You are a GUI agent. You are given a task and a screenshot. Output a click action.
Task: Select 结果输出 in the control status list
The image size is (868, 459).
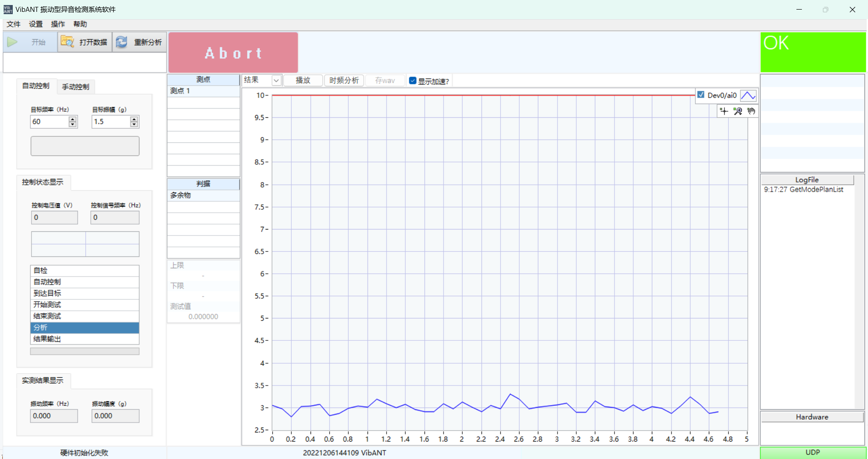[84, 339]
